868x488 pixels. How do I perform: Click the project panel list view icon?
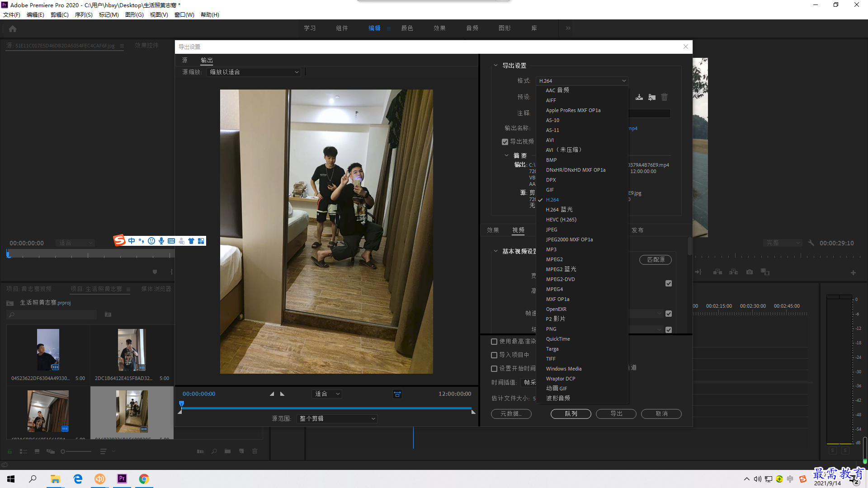pyautogui.click(x=24, y=451)
